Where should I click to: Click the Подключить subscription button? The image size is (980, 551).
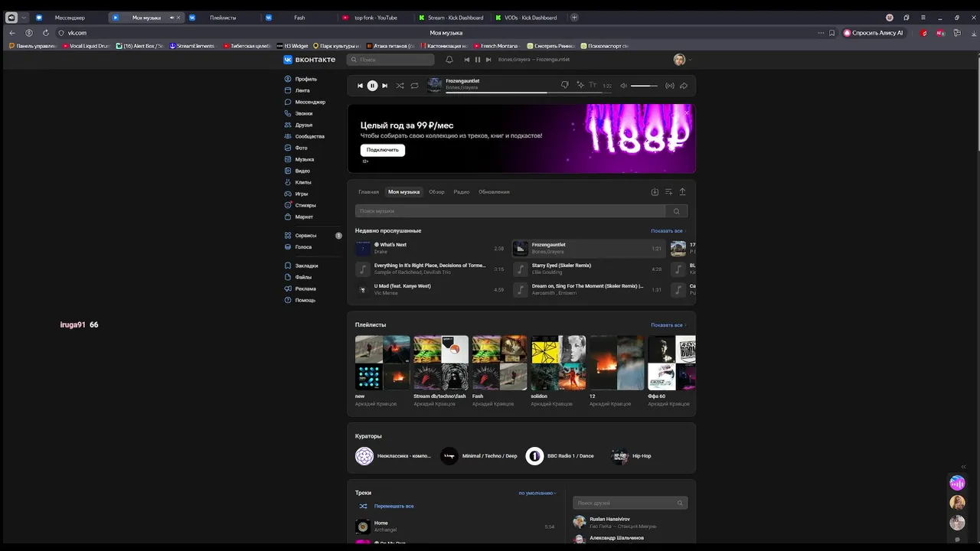coord(383,150)
